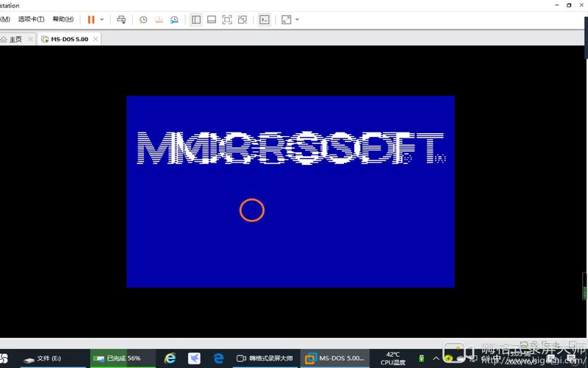The height and width of the screenshot is (368, 588).
Task: Toggle the thumbnail bar view
Action: coord(212,19)
